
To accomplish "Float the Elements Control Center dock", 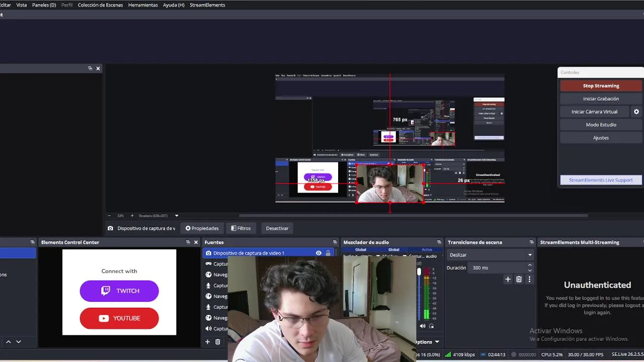I will (188, 242).
